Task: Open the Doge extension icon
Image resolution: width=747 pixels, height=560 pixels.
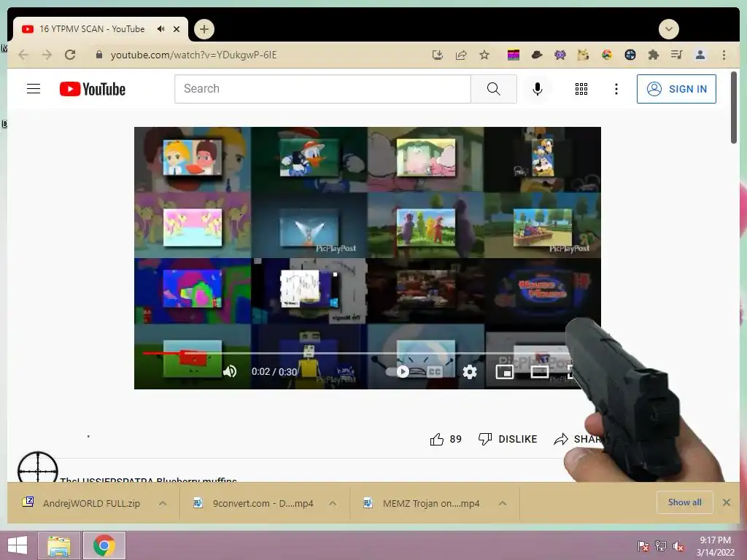Action: click(583, 55)
